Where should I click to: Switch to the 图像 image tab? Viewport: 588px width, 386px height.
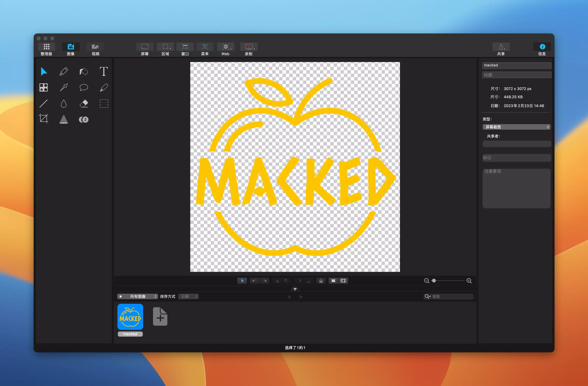tap(71, 47)
